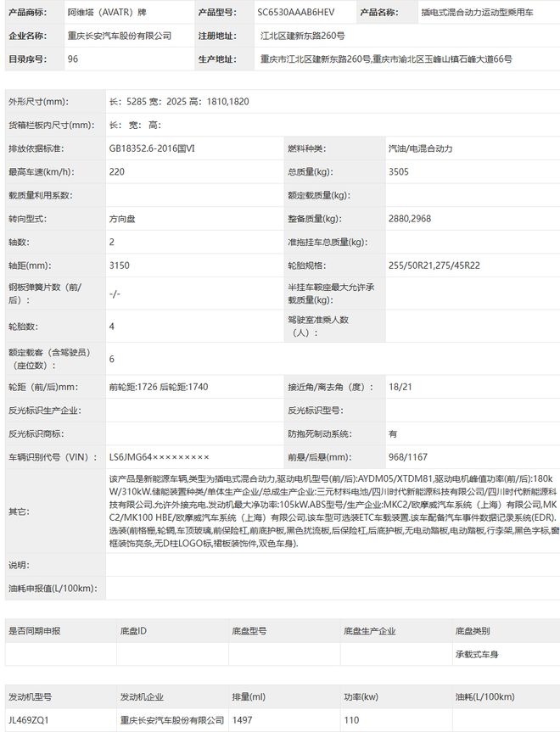
Task: Click tire count value 4
Action: (x=112, y=327)
